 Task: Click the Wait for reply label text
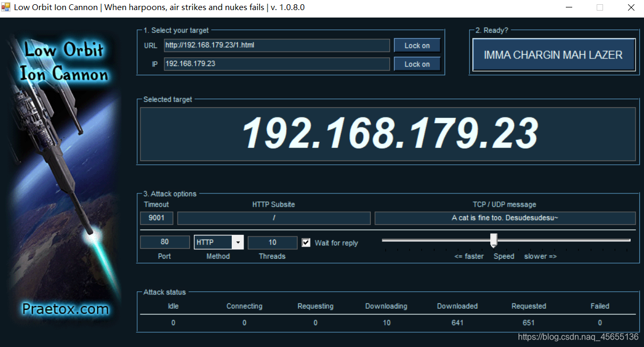(x=336, y=243)
